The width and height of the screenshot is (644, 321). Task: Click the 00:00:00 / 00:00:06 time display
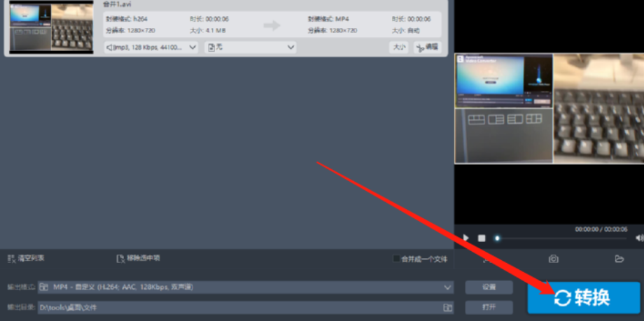coord(601,229)
